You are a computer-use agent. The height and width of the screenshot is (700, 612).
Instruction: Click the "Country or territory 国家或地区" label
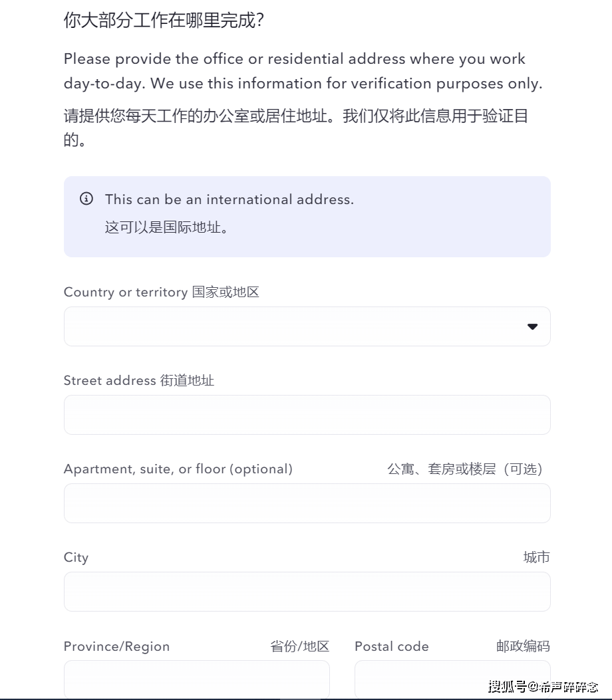coord(161,292)
